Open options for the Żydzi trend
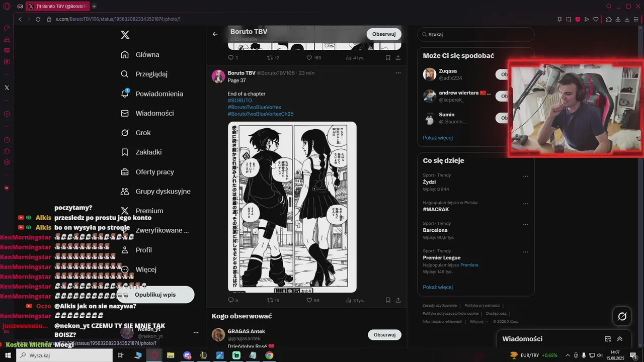644x362 pixels. click(x=525, y=176)
